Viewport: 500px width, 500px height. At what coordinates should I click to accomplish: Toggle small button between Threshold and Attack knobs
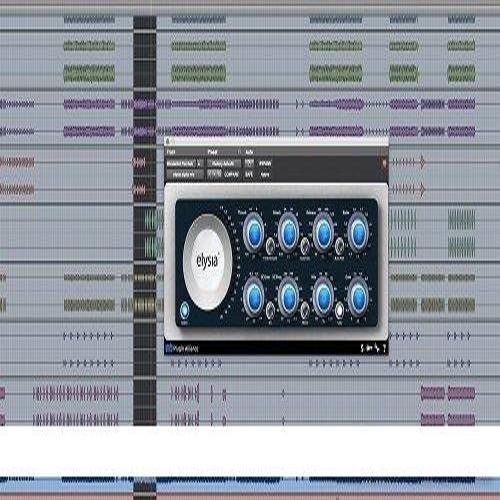270,246
